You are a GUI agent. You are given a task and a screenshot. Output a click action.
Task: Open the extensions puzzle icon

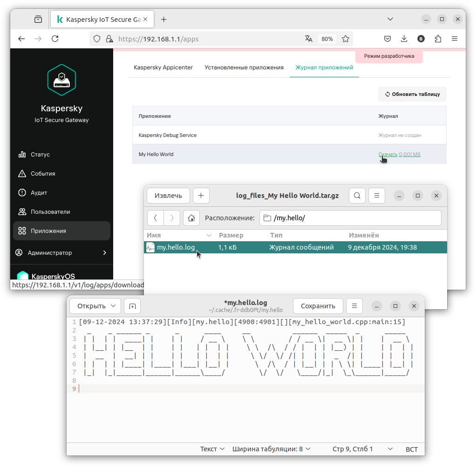coord(438,39)
